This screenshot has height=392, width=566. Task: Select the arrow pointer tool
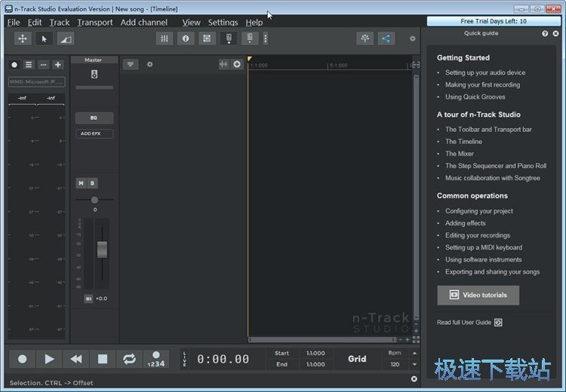pos(44,38)
